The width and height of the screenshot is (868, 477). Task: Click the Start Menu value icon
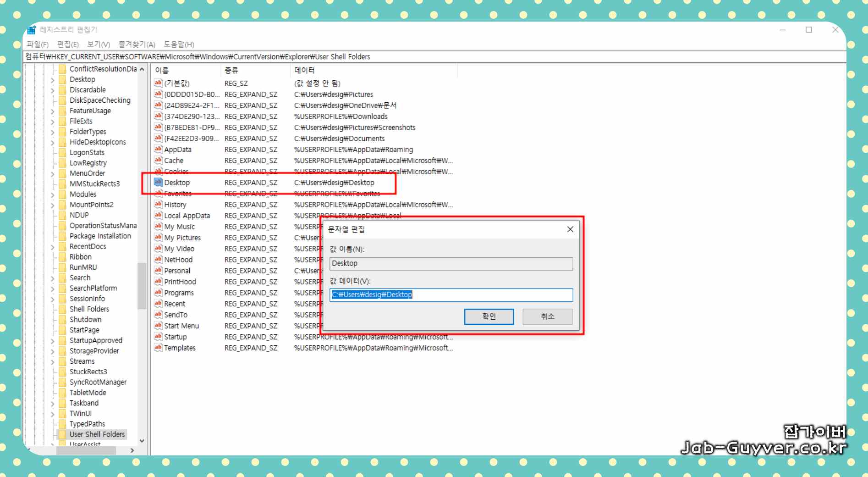(158, 325)
